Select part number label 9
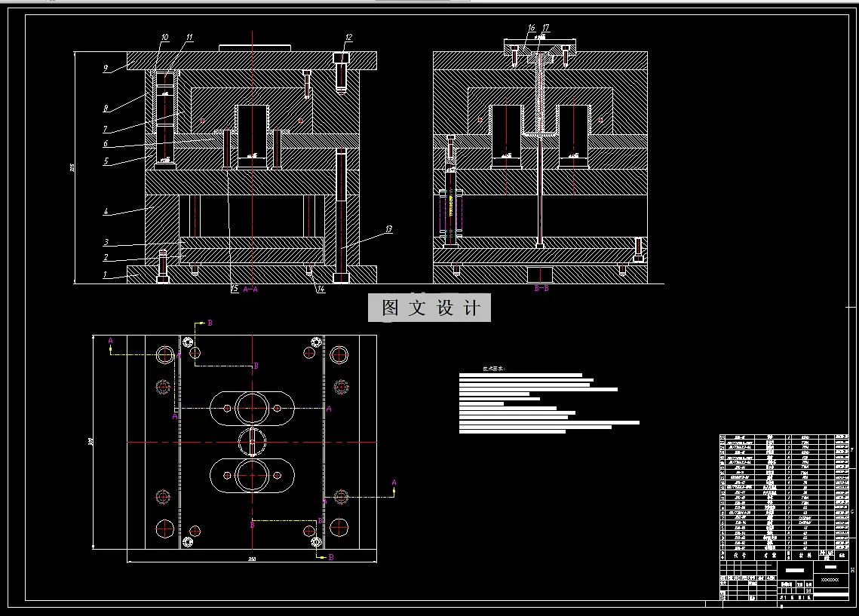The width and height of the screenshot is (859, 616). 106,69
